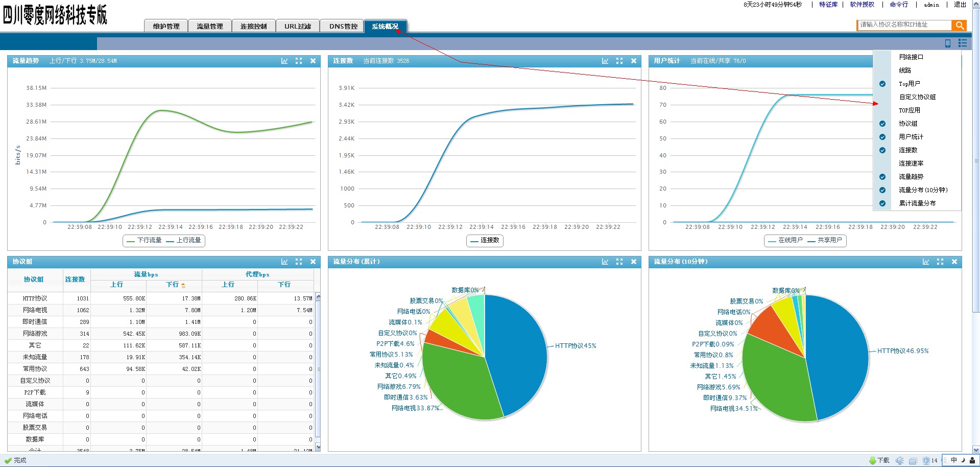Sort table by 协议组 column header
This screenshot has height=467, width=980.
coord(35,279)
